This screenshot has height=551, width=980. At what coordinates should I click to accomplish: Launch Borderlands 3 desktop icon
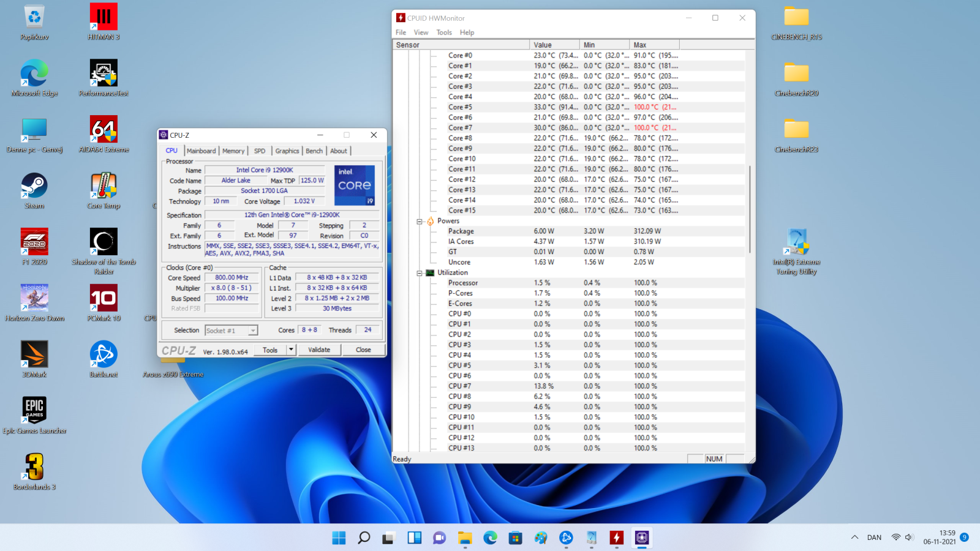[x=34, y=472]
